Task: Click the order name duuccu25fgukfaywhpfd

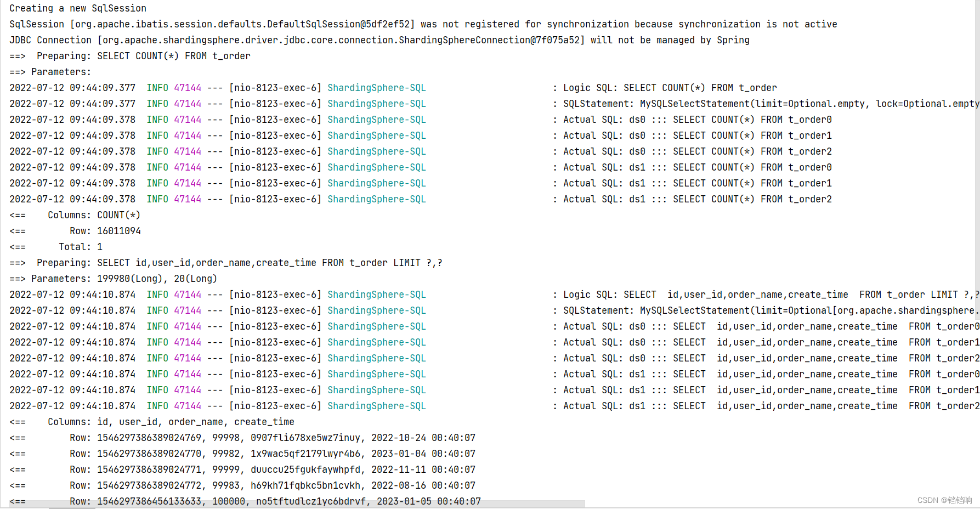Action: (x=305, y=470)
